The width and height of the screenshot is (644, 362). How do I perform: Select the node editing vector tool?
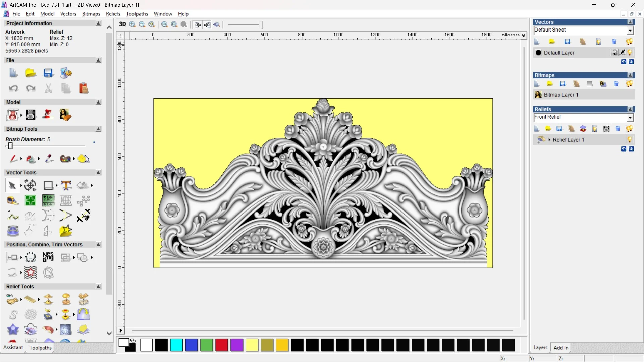click(x=13, y=216)
